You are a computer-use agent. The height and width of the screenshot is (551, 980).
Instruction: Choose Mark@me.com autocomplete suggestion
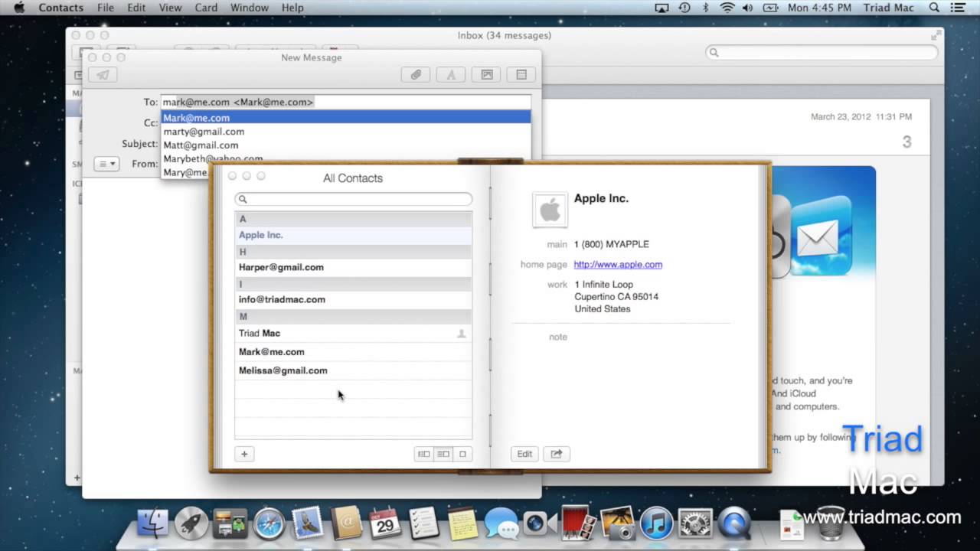coord(345,118)
